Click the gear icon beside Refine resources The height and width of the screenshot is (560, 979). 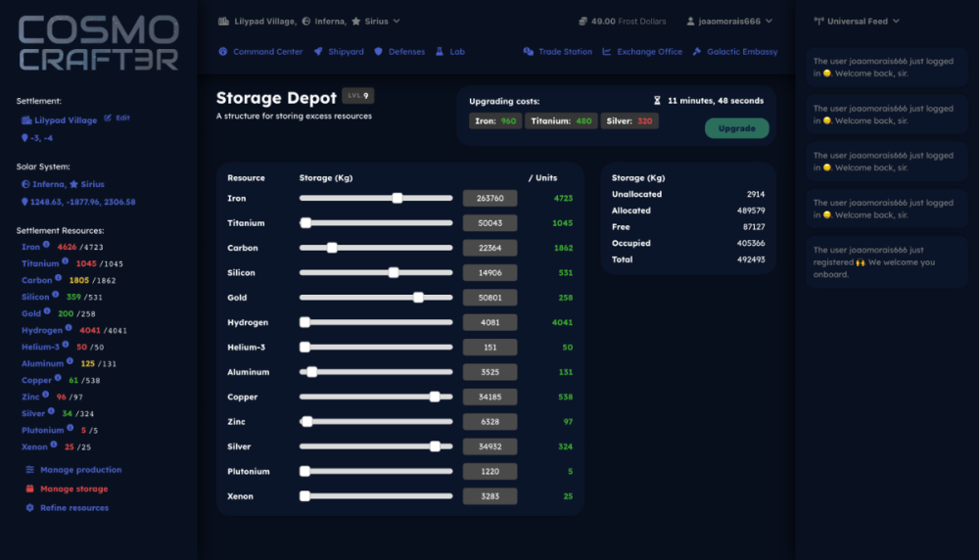coord(29,507)
